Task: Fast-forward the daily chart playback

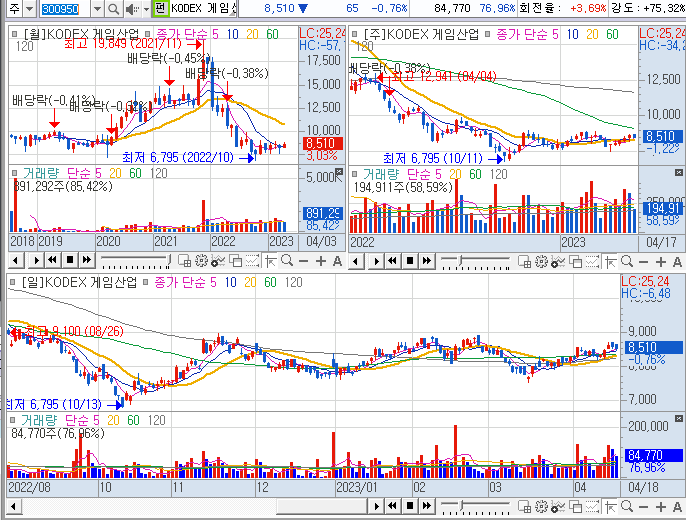Action: (427, 506)
